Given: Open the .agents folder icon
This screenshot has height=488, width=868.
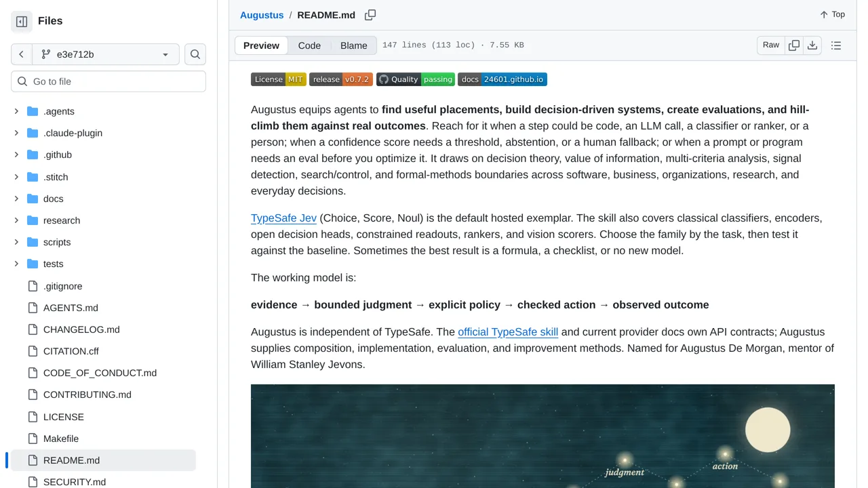Looking at the screenshot, I should [33, 111].
